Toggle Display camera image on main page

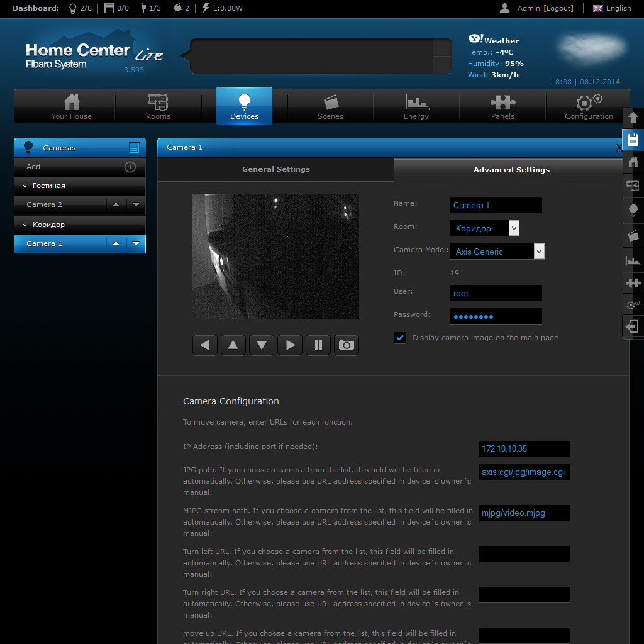click(399, 338)
